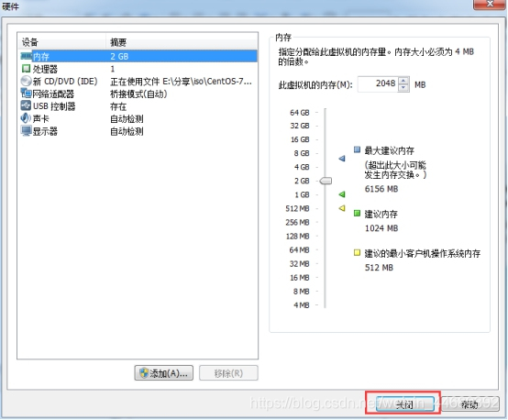The image size is (508, 420).
Task: Click the network adapter (网络适配器) icon
Action: pyautogui.click(x=26, y=94)
